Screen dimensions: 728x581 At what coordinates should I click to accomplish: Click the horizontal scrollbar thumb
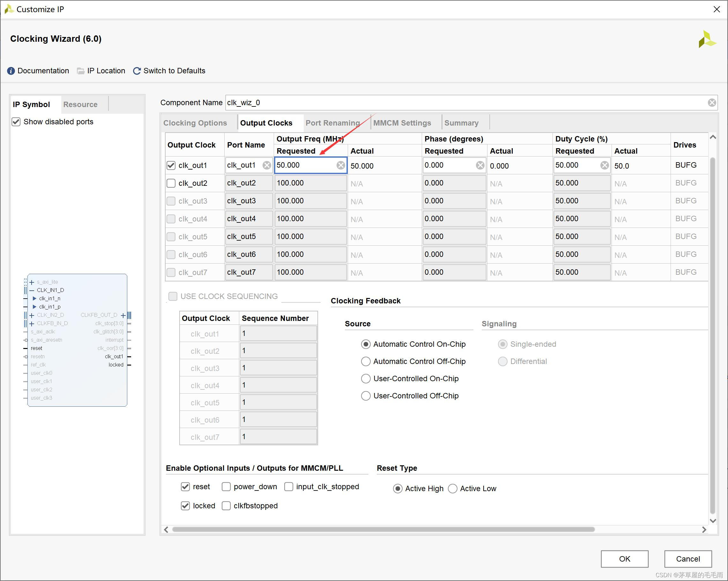(x=383, y=529)
